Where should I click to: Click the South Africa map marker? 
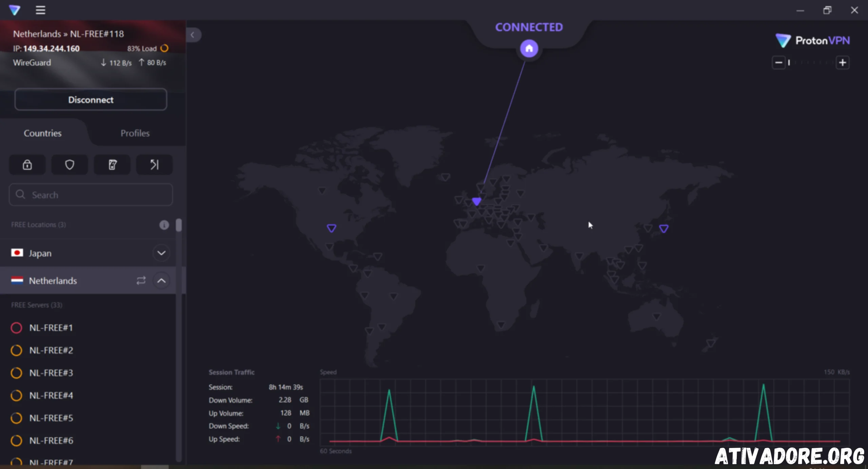tap(501, 325)
